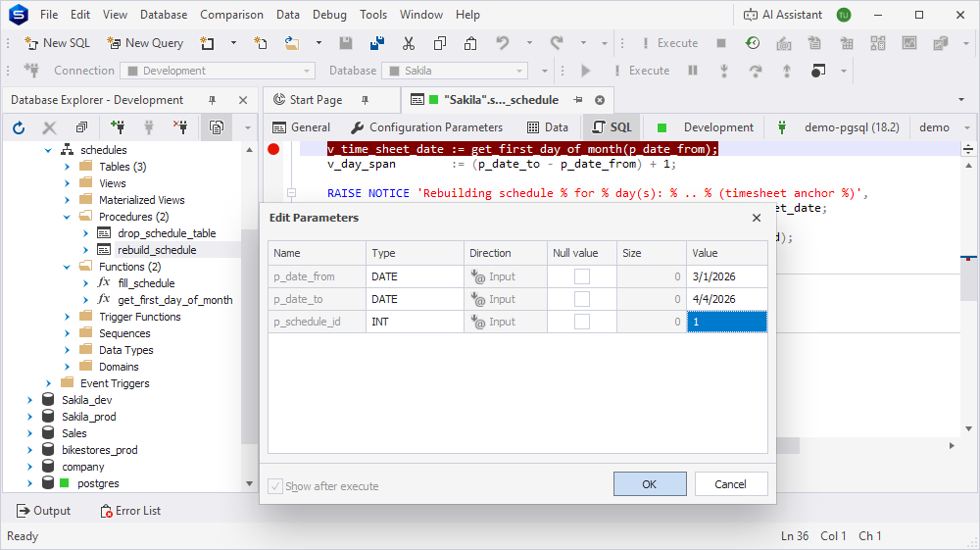This screenshot has width=980, height=550.
Task: Collapse the schedules schema node
Action: [x=48, y=150]
